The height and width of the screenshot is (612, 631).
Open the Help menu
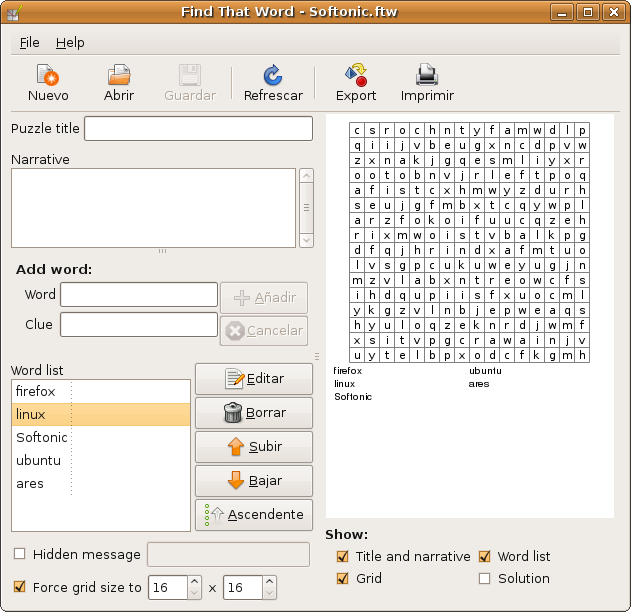click(70, 43)
